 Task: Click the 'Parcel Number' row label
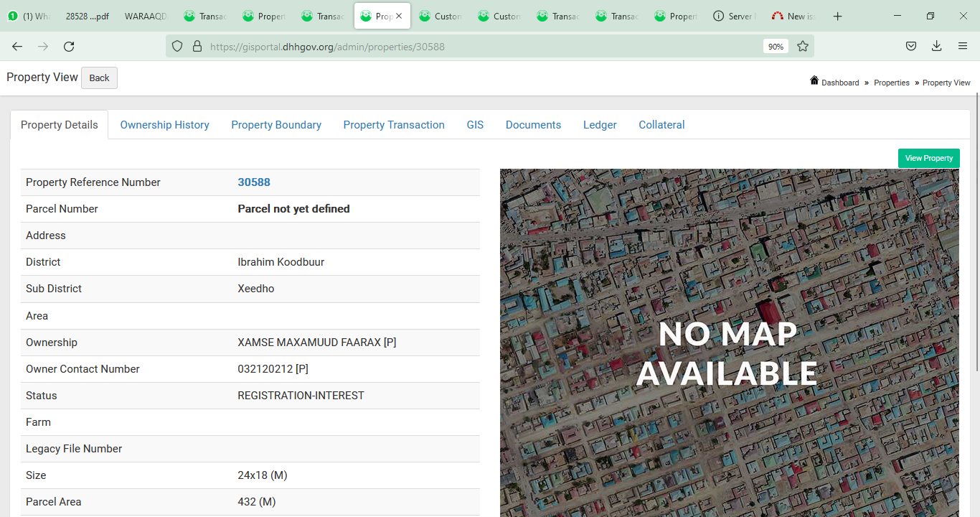coord(62,209)
